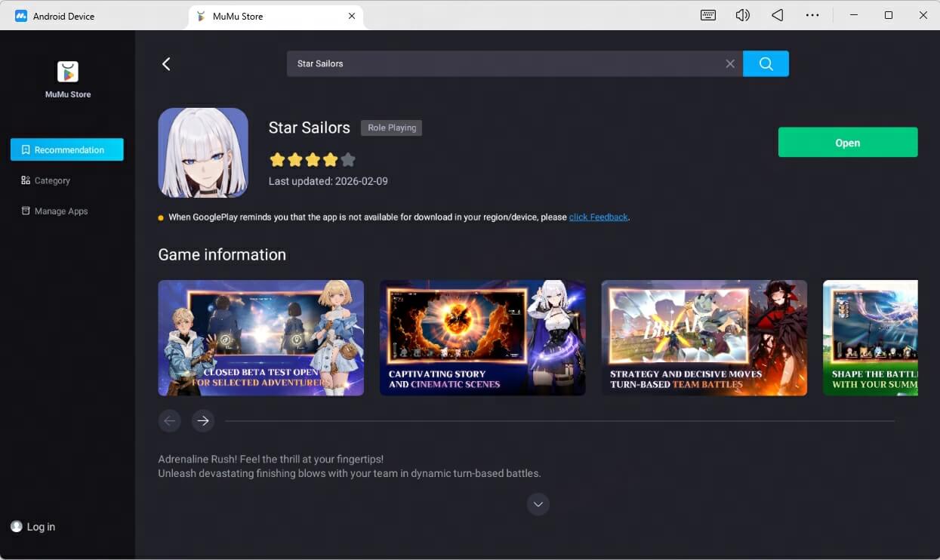Click the next screenshots arrow
This screenshot has width=940, height=560.
click(x=203, y=421)
